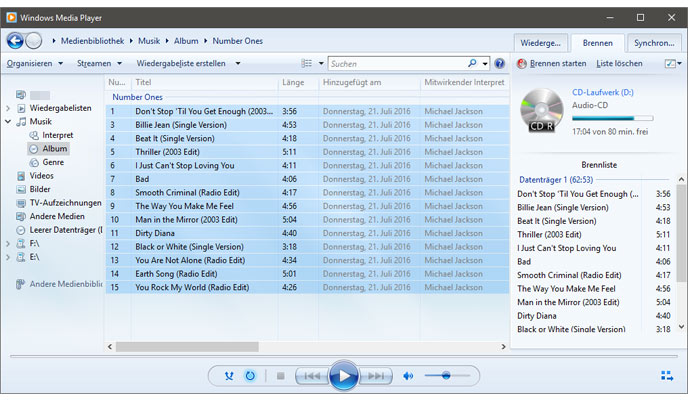
Task: Click Liste löschen
Action: coord(619,64)
